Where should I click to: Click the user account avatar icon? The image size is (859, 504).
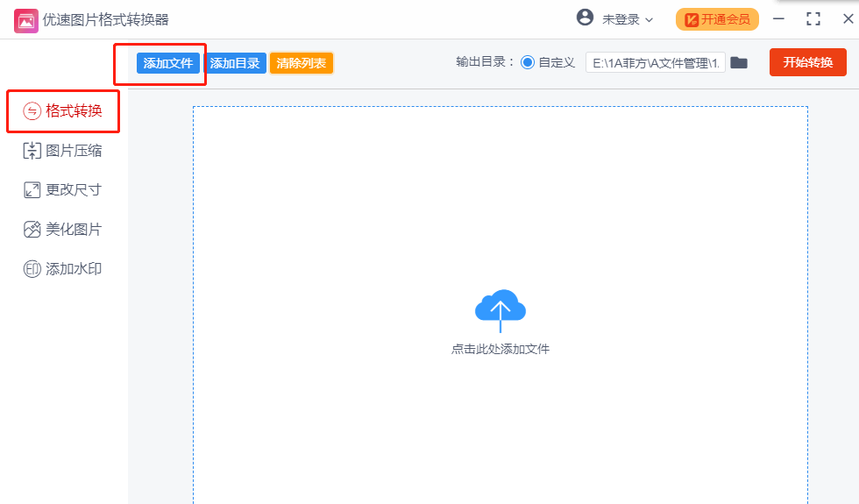[x=586, y=18]
